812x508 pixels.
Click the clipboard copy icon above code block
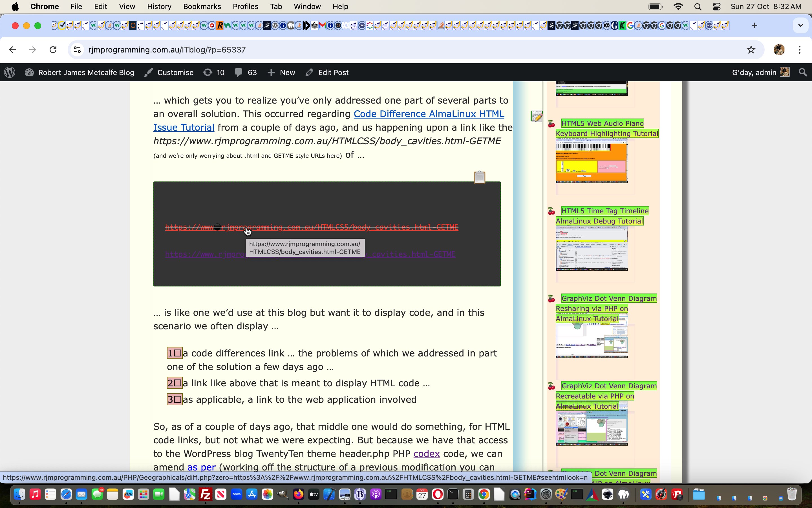[x=480, y=177]
